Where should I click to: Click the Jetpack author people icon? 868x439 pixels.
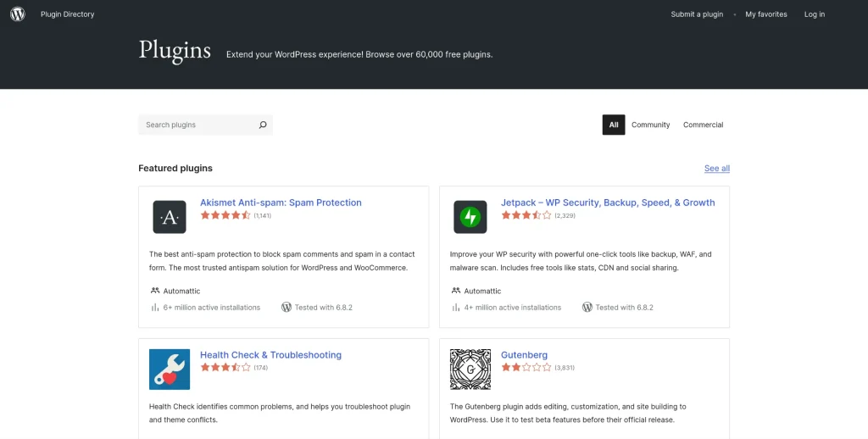(x=456, y=291)
